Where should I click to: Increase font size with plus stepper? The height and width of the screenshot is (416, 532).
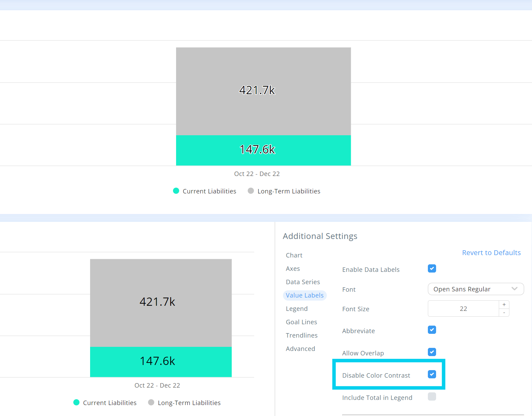pyautogui.click(x=504, y=304)
